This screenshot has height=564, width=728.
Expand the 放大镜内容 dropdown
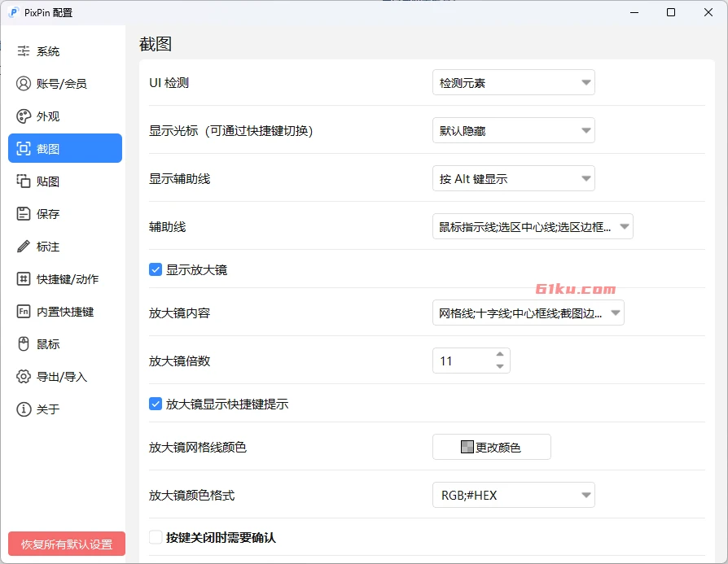[x=528, y=313]
